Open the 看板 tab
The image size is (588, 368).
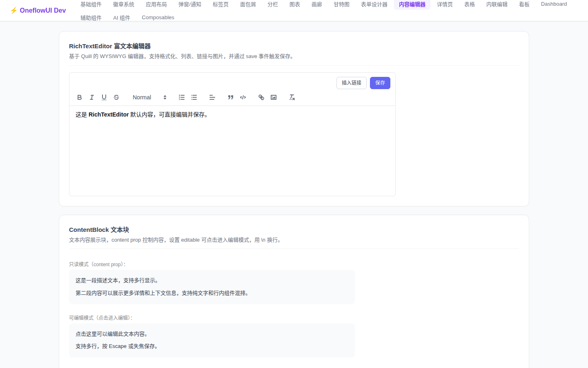pos(524,4)
